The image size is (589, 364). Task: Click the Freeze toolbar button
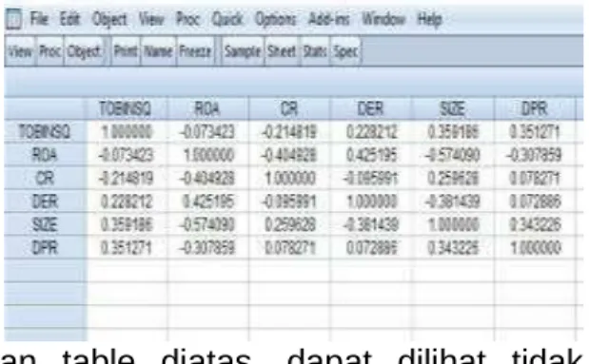coord(195,51)
